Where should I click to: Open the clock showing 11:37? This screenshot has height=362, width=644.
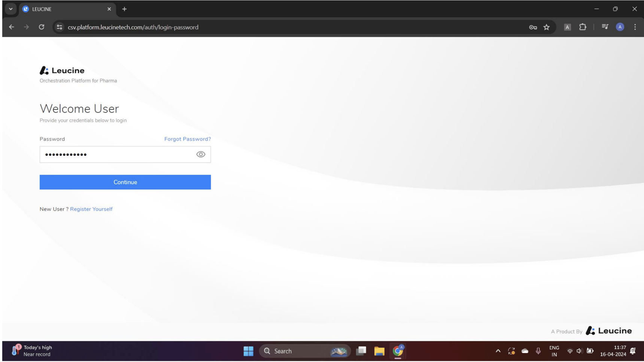pyautogui.click(x=613, y=351)
